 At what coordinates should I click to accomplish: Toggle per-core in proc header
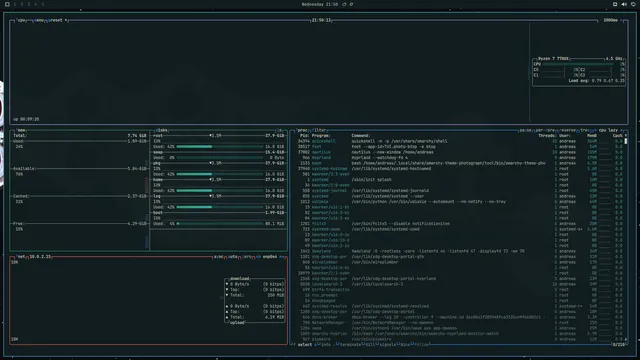coord(545,130)
